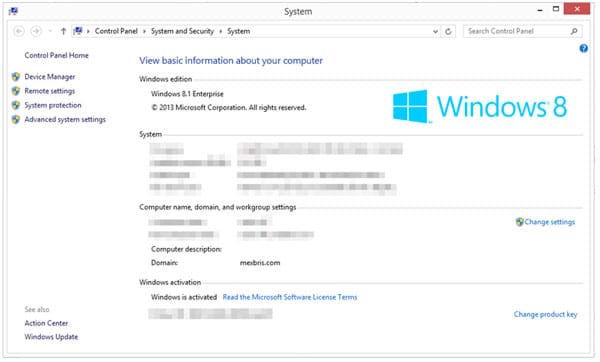Expand the chevron after System and Security

[220, 31]
